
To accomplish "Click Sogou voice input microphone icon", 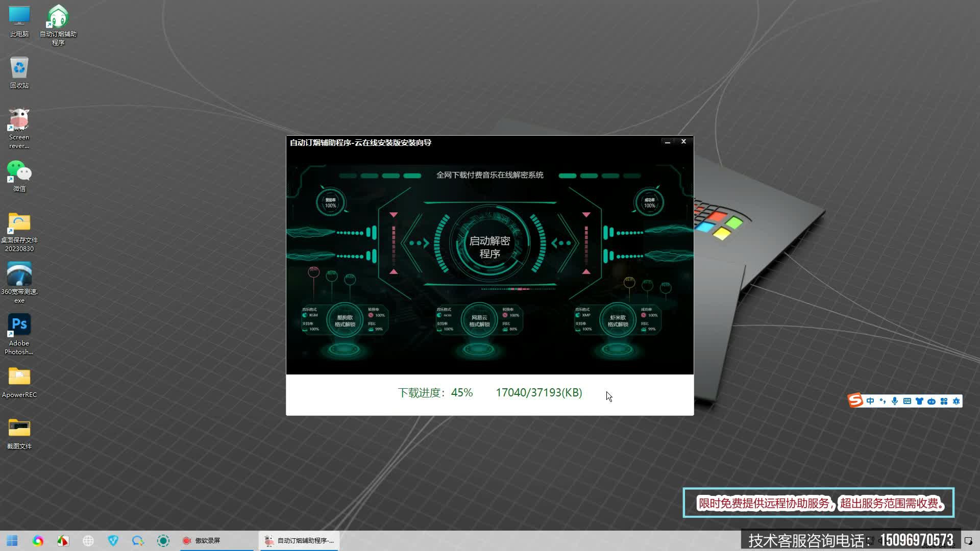I will pyautogui.click(x=895, y=401).
